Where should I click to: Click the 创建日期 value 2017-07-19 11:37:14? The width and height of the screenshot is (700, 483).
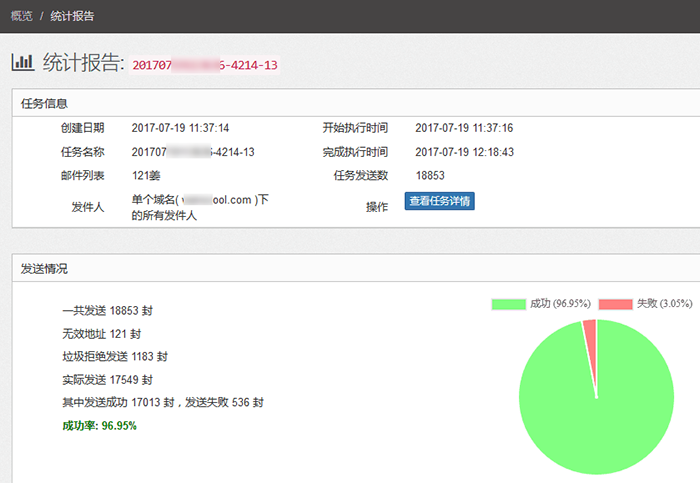[181, 128]
